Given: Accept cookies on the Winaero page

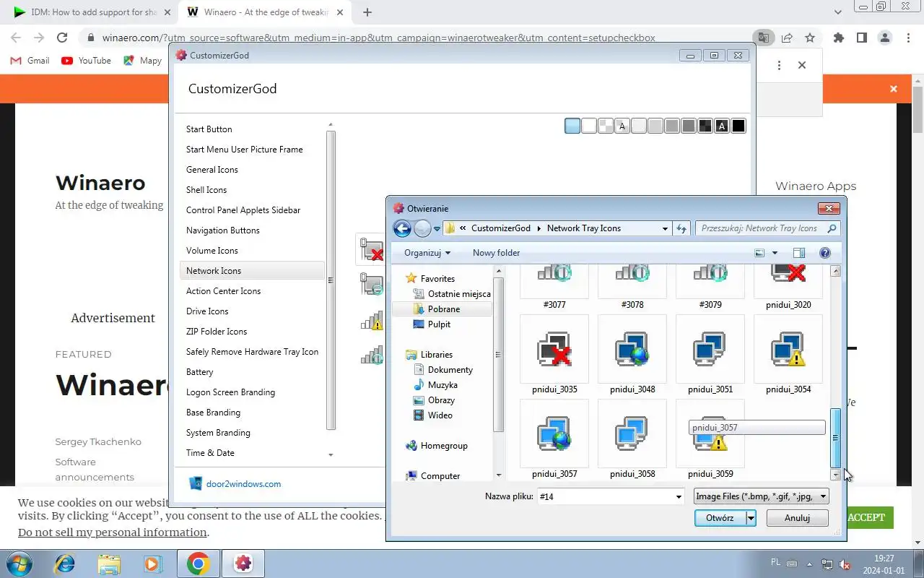Looking at the screenshot, I should click(x=866, y=517).
